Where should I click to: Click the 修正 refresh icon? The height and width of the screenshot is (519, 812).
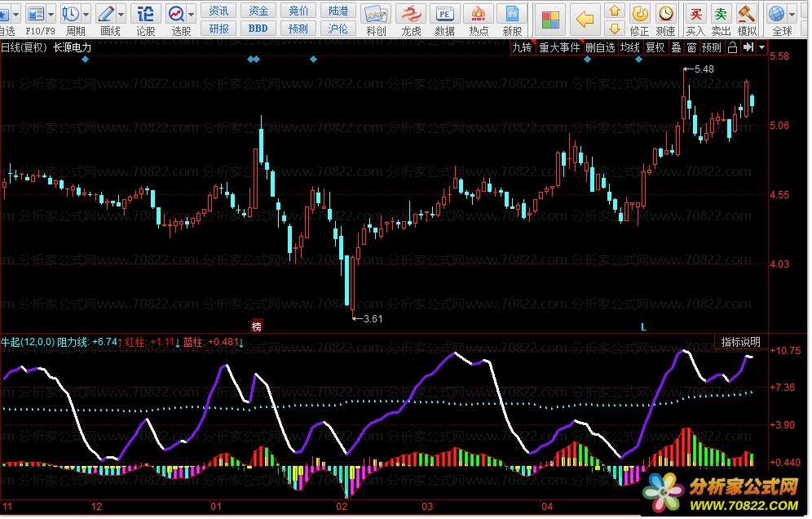click(640, 14)
